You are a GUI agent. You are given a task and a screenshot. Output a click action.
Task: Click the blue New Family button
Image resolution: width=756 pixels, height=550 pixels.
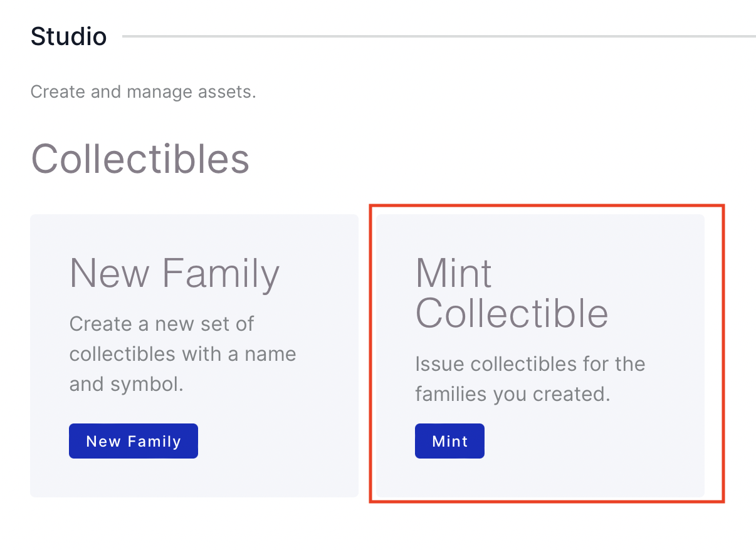(x=134, y=441)
